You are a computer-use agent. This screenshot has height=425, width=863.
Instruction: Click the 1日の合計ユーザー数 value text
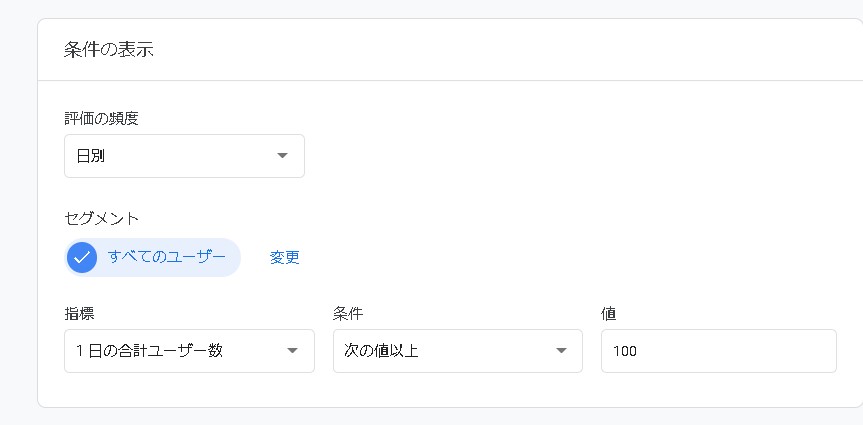149,351
